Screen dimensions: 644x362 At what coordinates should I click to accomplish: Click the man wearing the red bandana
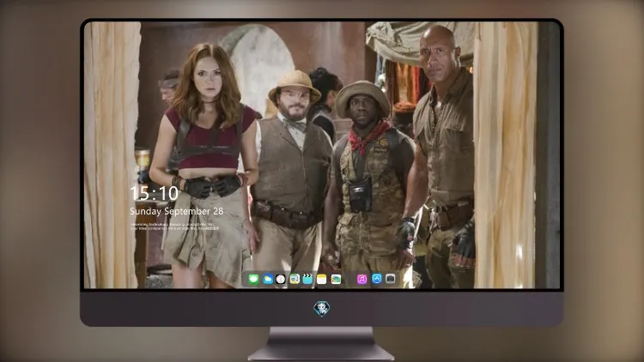[x=368, y=181]
